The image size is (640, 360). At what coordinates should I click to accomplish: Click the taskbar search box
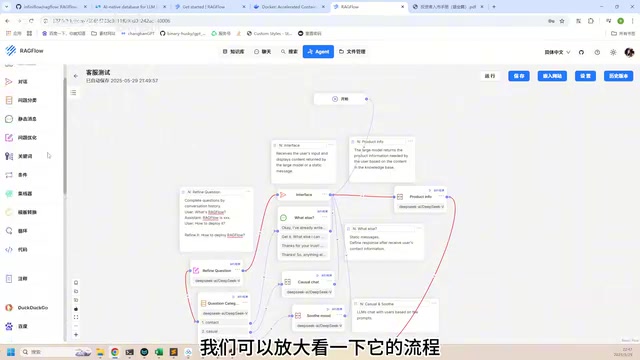click(55, 352)
